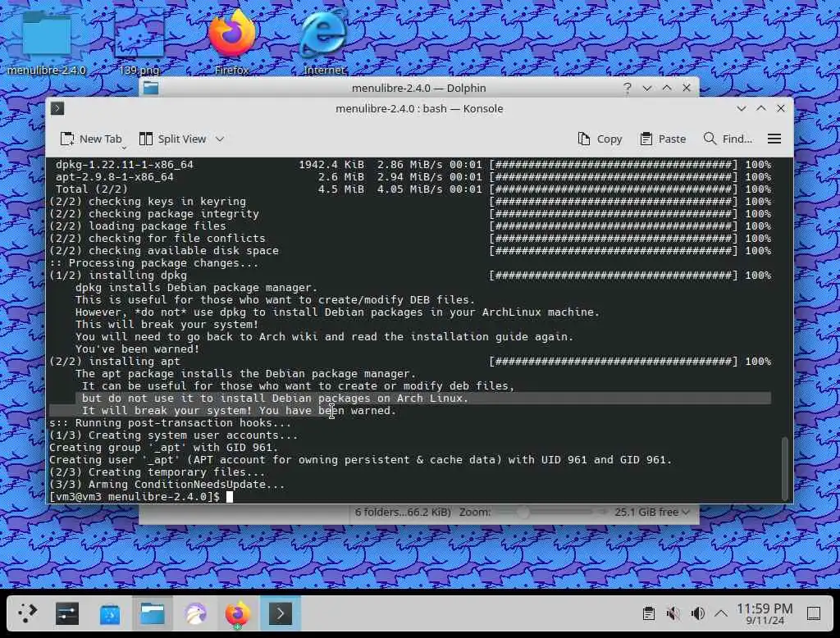
Task: Click Split View in Konsole toolbar
Action: [x=172, y=139]
